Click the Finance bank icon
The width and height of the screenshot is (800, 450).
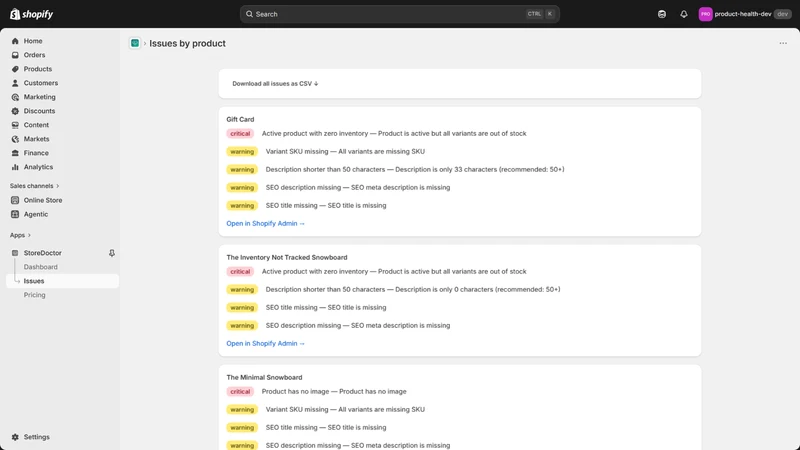tap(15, 153)
